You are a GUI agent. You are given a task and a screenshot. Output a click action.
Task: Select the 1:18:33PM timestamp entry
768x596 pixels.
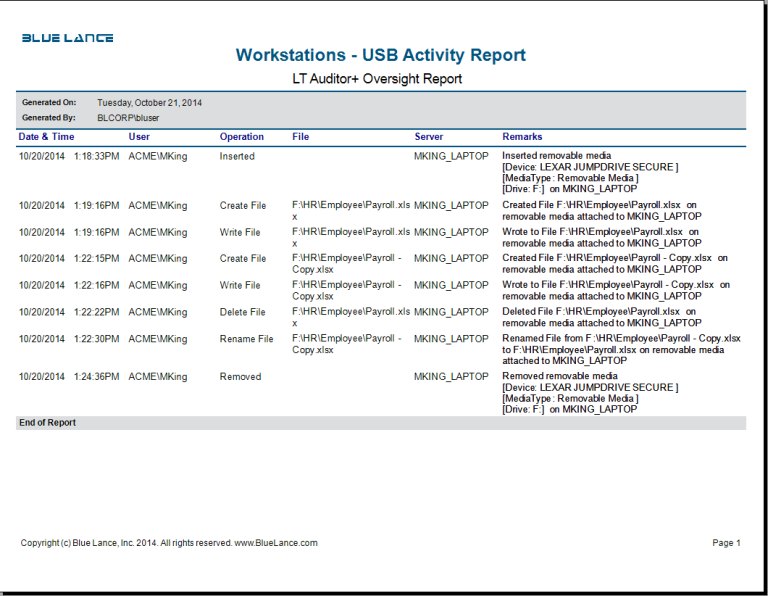click(x=96, y=157)
